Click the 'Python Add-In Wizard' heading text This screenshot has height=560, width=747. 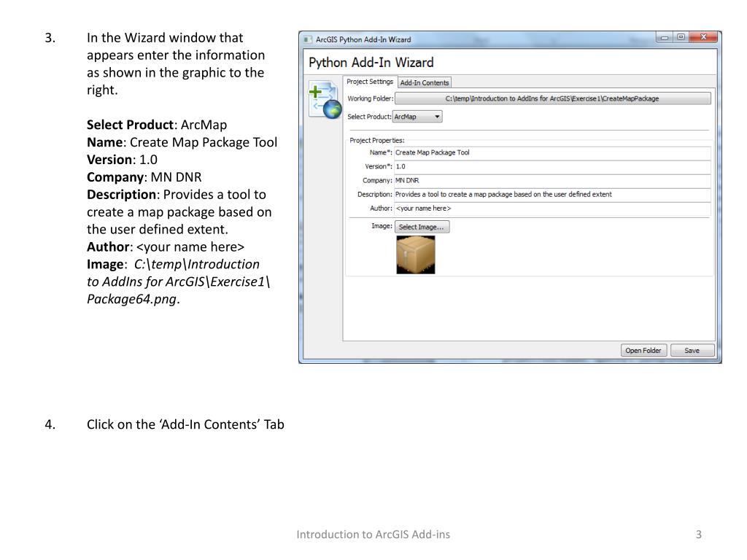coord(371,63)
